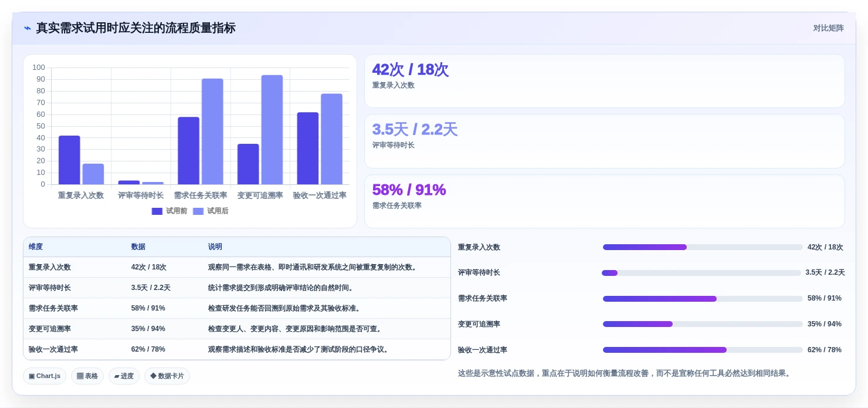The height and width of the screenshot is (408, 868).
Task: Click the 需求任务关联率 progress bar
Action: [x=703, y=299]
